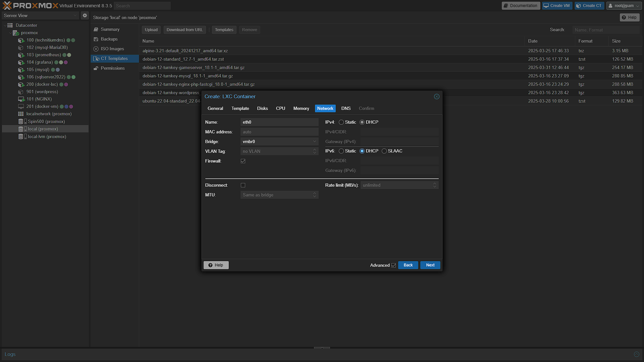This screenshot has height=362, width=644.
Task: Open the ISO Images disc icon
Action: pyautogui.click(x=96, y=49)
